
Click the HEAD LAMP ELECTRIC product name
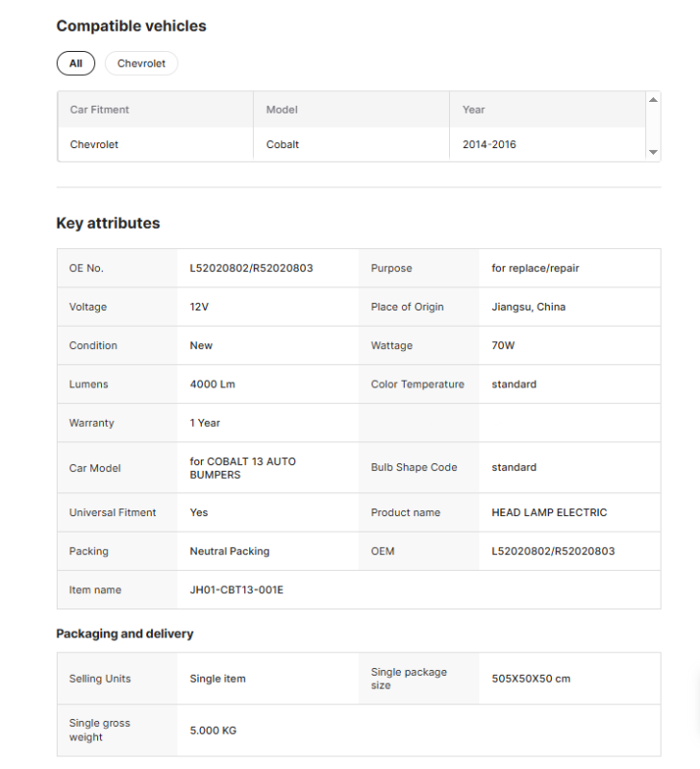click(549, 512)
